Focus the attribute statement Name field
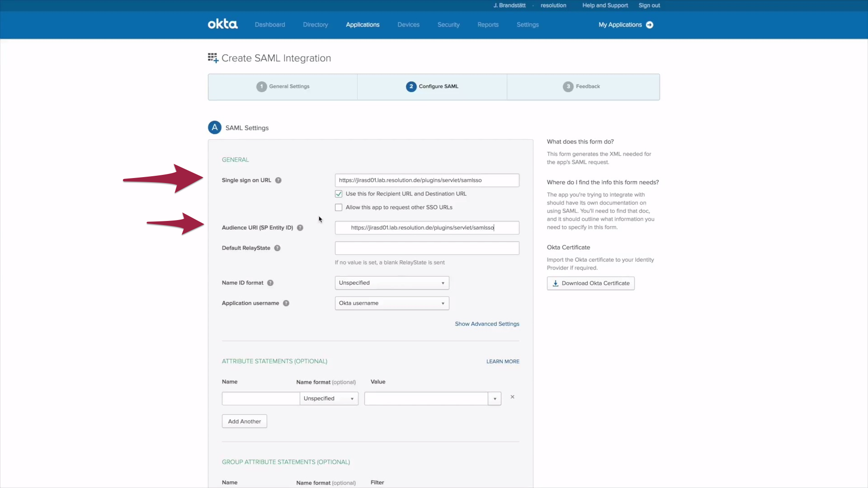 (x=261, y=399)
